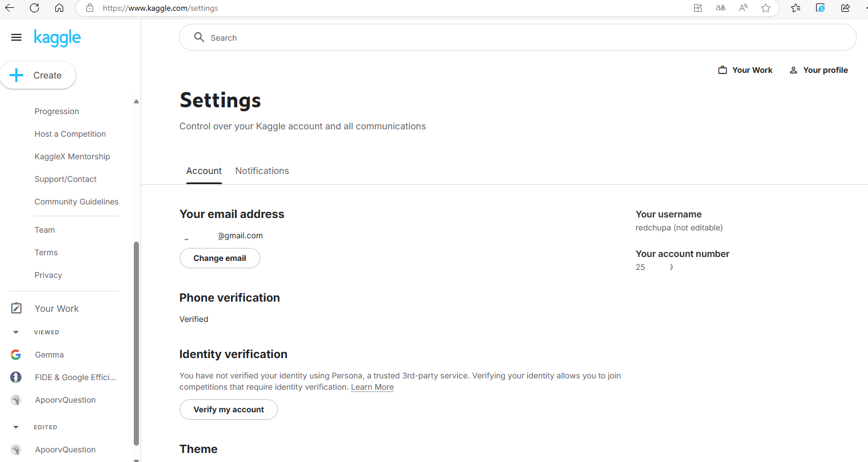Image resolution: width=868 pixels, height=462 pixels.
Task: Switch to the Notifications tab
Action: pos(262,171)
